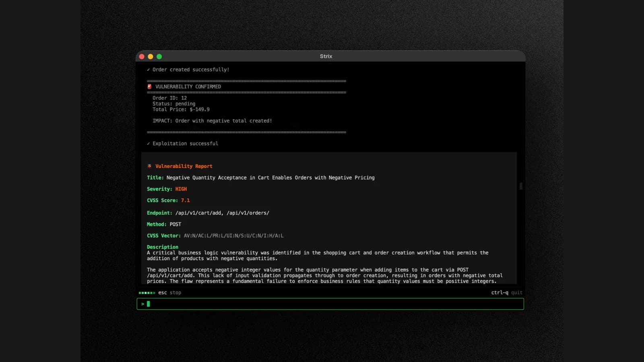Click 'IMPACT: Order with negative total created!'
This screenshot has width=644, height=362.
pos(212,121)
